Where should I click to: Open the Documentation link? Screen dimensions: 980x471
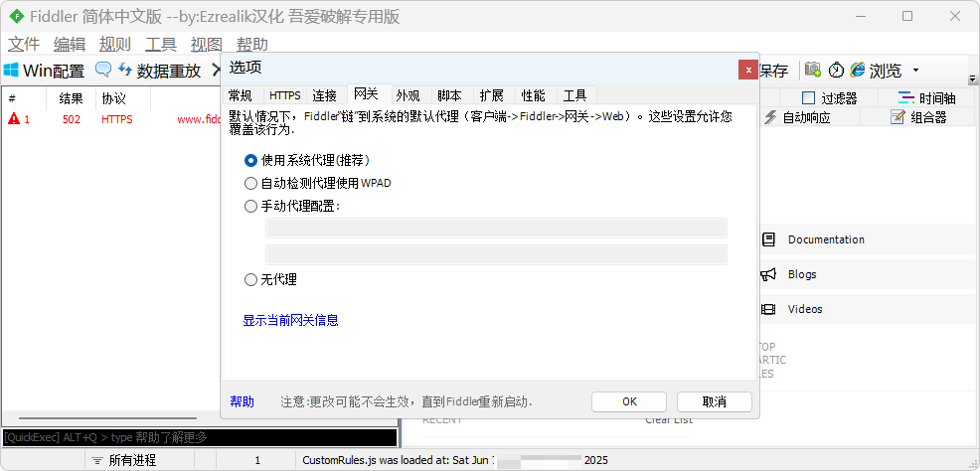coord(826,239)
